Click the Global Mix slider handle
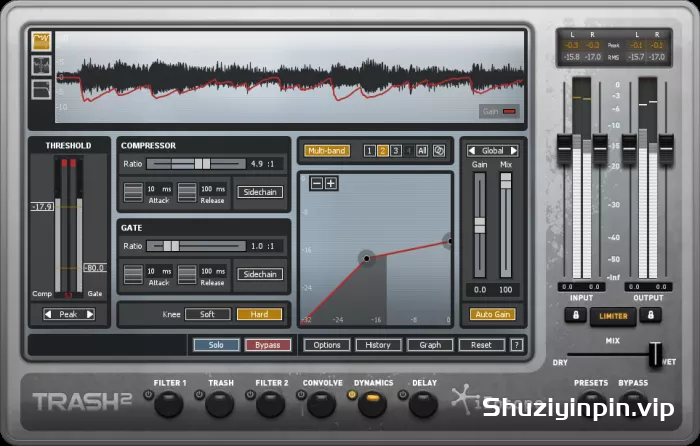The height and width of the screenshot is (446, 700). click(x=506, y=180)
